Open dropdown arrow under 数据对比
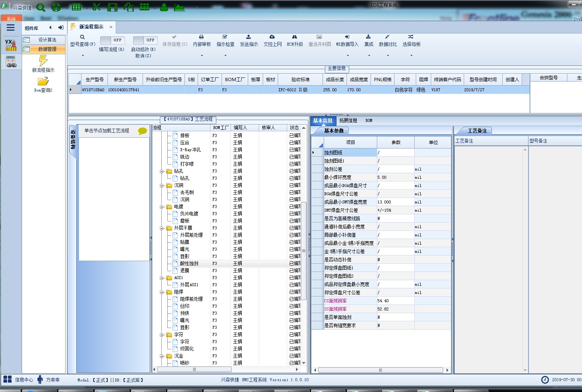The image size is (582, 392). click(388, 56)
